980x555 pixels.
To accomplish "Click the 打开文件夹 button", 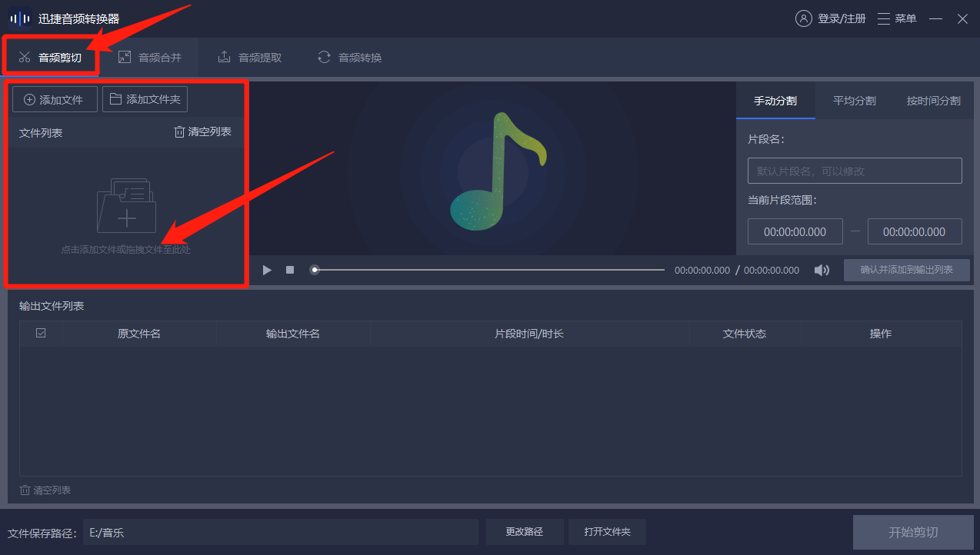I will point(607,532).
